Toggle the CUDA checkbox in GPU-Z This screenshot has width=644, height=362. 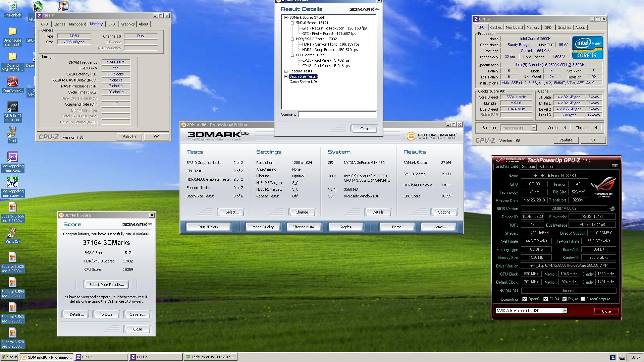[x=546, y=299]
